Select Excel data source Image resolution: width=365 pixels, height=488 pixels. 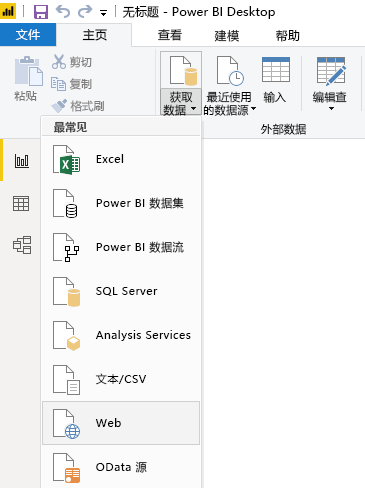[x=121, y=159]
